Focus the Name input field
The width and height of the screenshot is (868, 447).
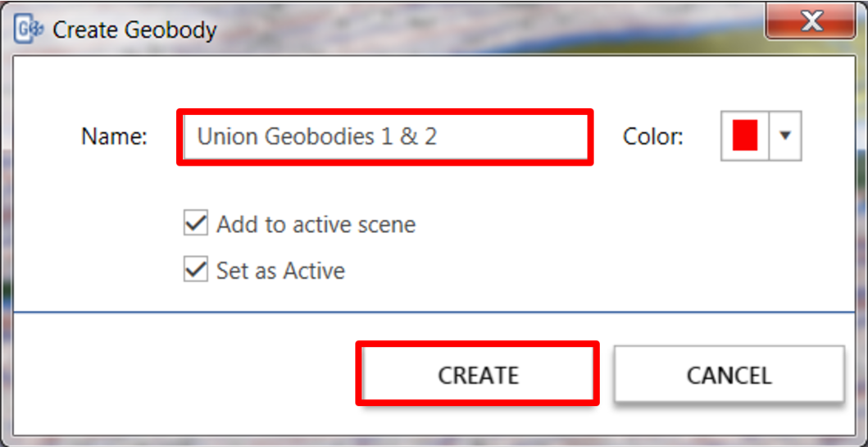385,137
